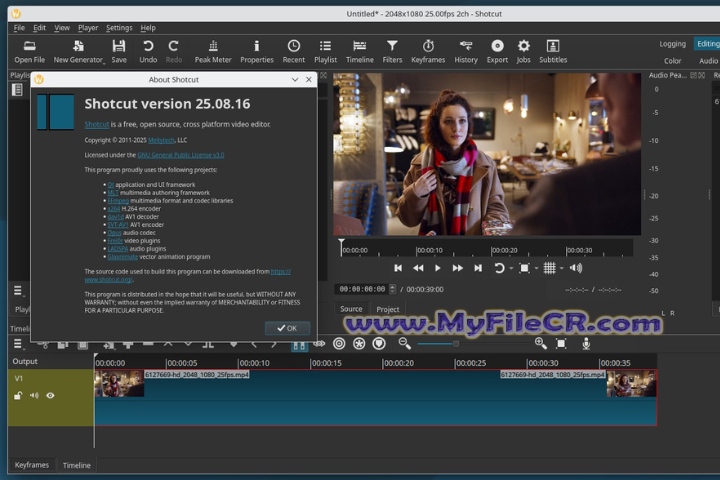This screenshot has height=480, width=720.
Task: Open the Subtitles panel
Action: (x=553, y=51)
